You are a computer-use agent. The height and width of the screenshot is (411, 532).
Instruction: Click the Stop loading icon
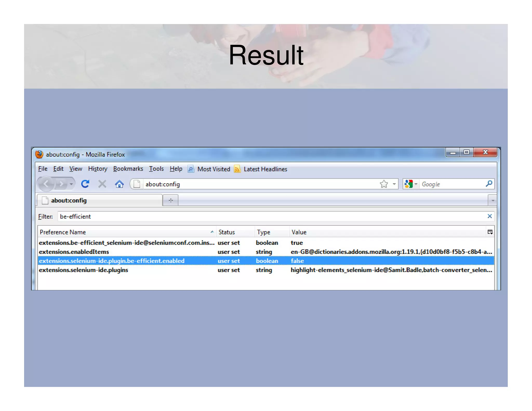tap(102, 184)
